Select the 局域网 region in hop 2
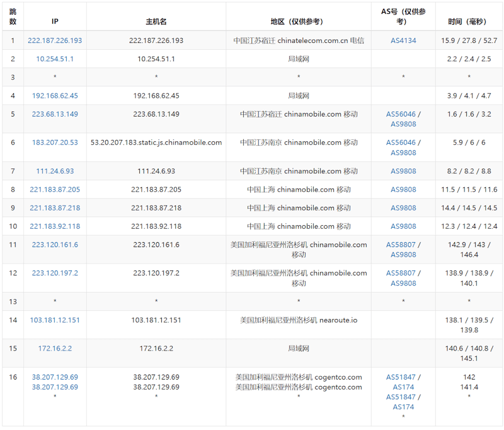This screenshot has width=504, height=430. pos(299,59)
